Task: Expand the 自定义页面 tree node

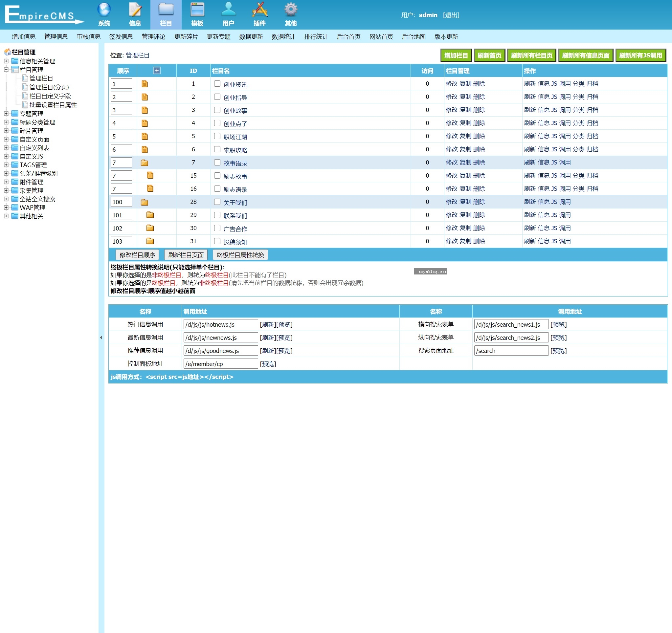Action: 6,139
